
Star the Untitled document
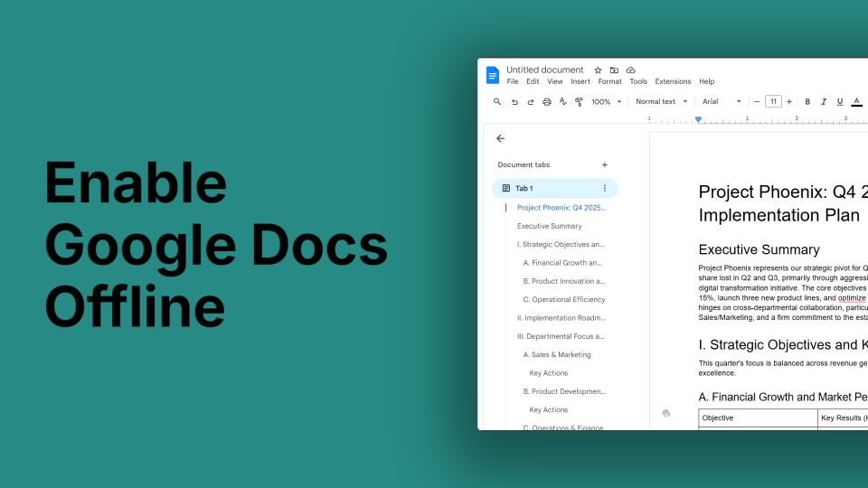tap(598, 70)
